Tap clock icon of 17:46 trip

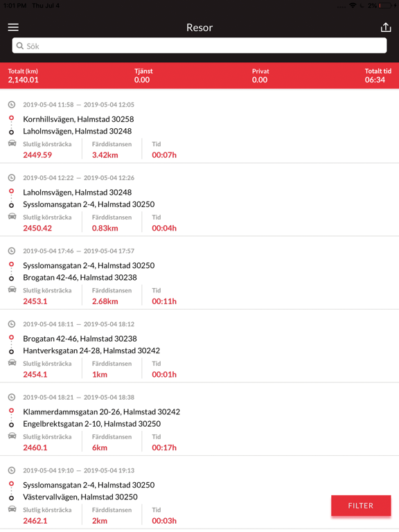pos(12,251)
